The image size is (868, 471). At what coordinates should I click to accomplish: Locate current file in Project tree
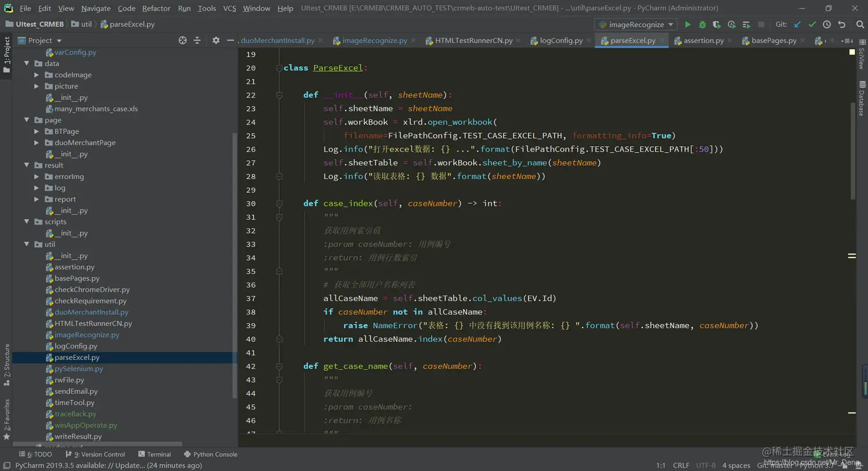183,41
